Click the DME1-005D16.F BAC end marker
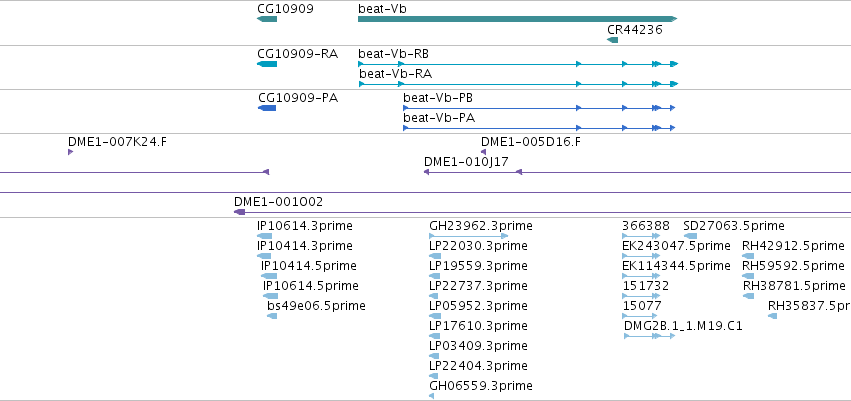Viewport: 851px width, 401px height. tap(484, 152)
